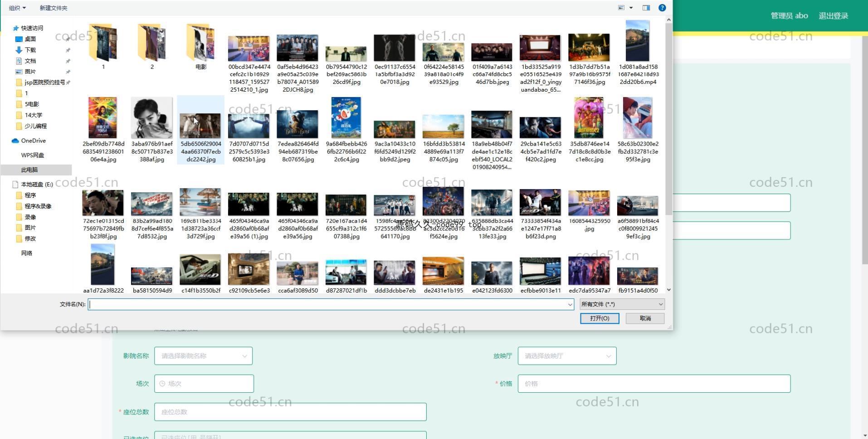Image resolution: width=868 pixels, height=439 pixels.
Task: Select file 16bfdd3b53814...874c05.jpg
Action: tap(444, 138)
